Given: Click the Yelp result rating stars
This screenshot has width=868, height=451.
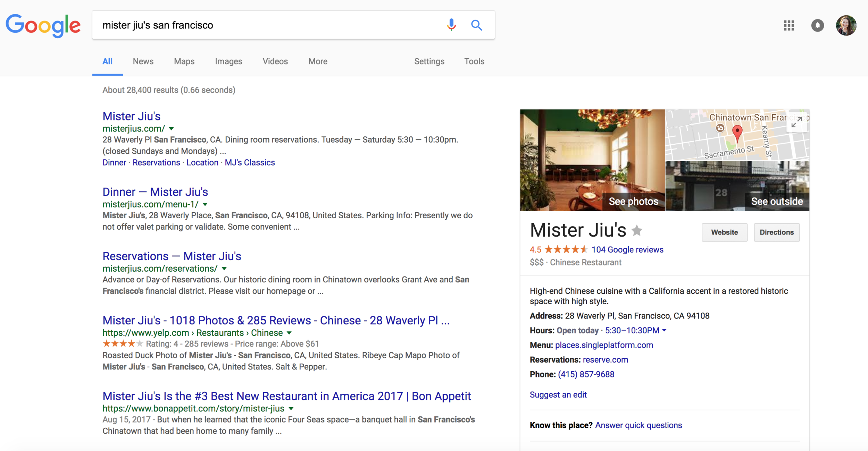Looking at the screenshot, I should 123,344.
